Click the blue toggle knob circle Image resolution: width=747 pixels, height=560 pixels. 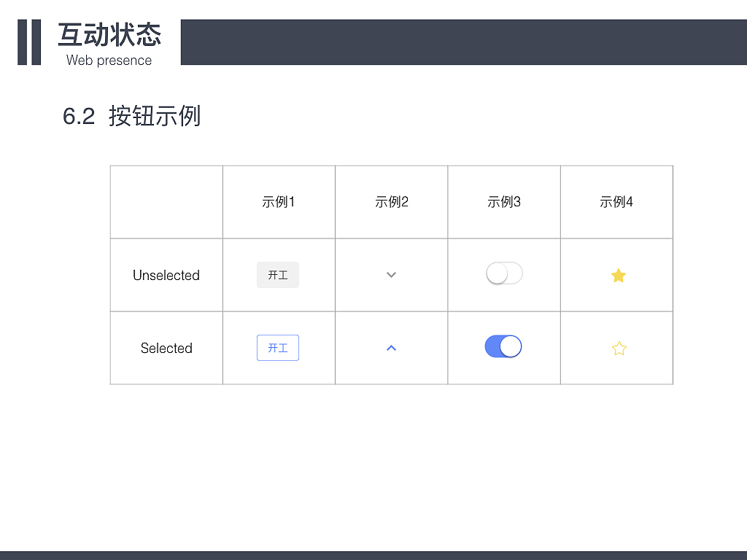click(511, 346)
